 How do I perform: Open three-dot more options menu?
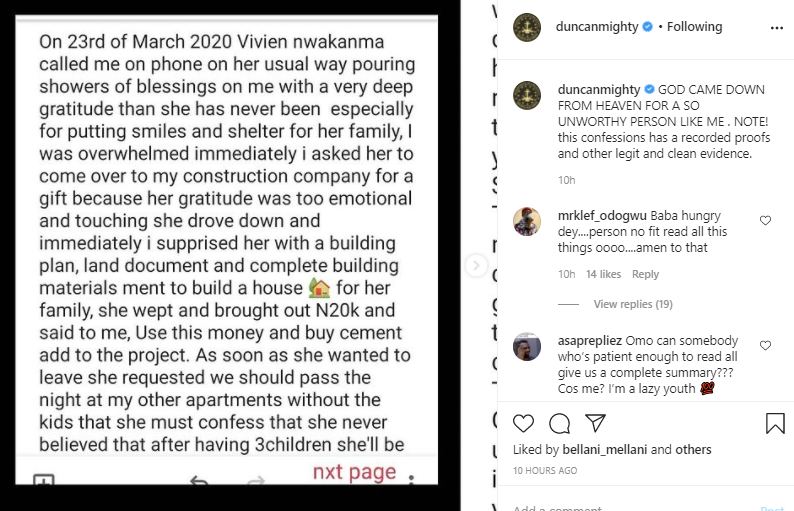click(x=777, y=28)
